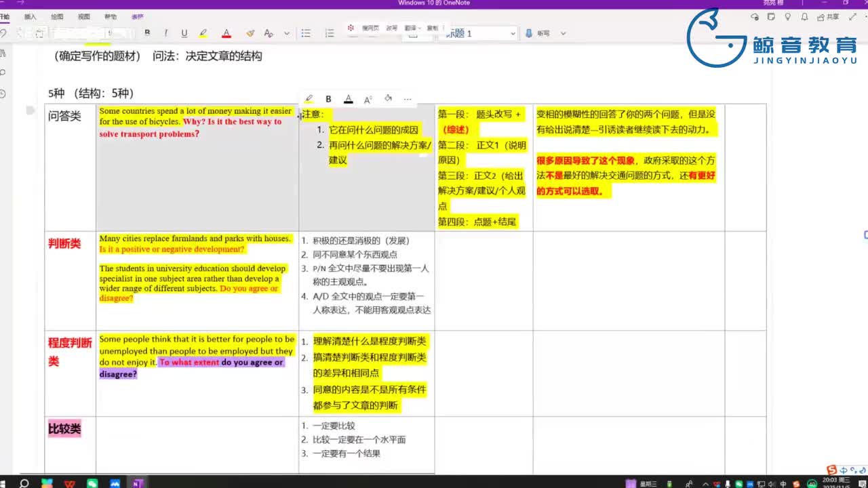Click the text "Do you agree or disagree?" in 判断类 row
The width and height of the screenshot is (868, 488).
189,293
